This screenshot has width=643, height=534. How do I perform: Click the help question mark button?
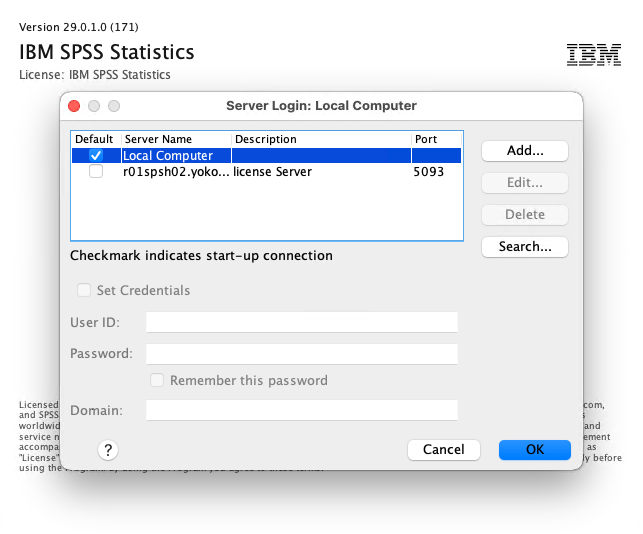[x=107, y=450]
